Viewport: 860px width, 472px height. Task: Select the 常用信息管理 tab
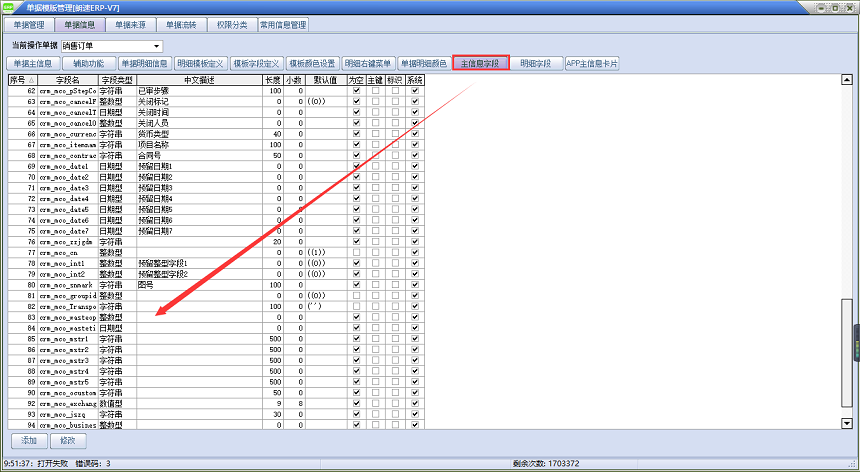(x=283, y=24)
